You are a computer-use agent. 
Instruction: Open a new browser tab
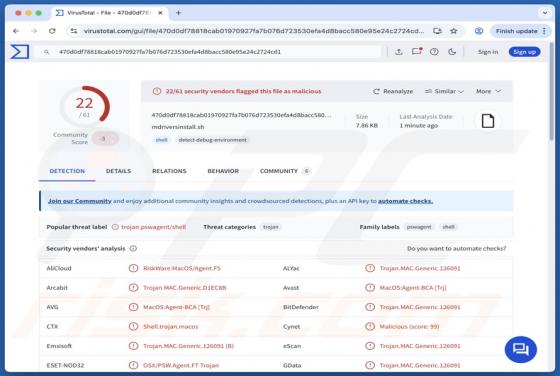pos(178,13)
